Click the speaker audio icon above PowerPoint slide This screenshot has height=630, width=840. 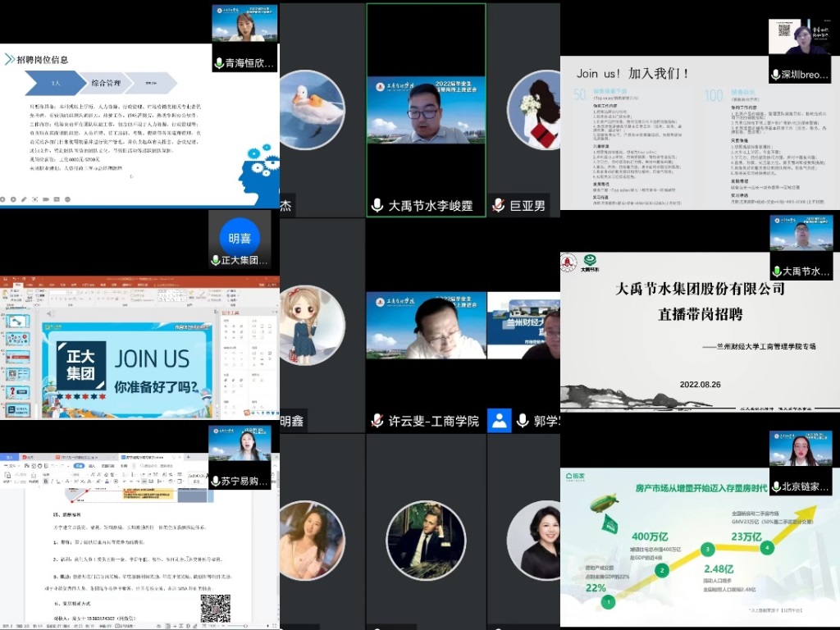pyautogui.click(x=50, y=313)
